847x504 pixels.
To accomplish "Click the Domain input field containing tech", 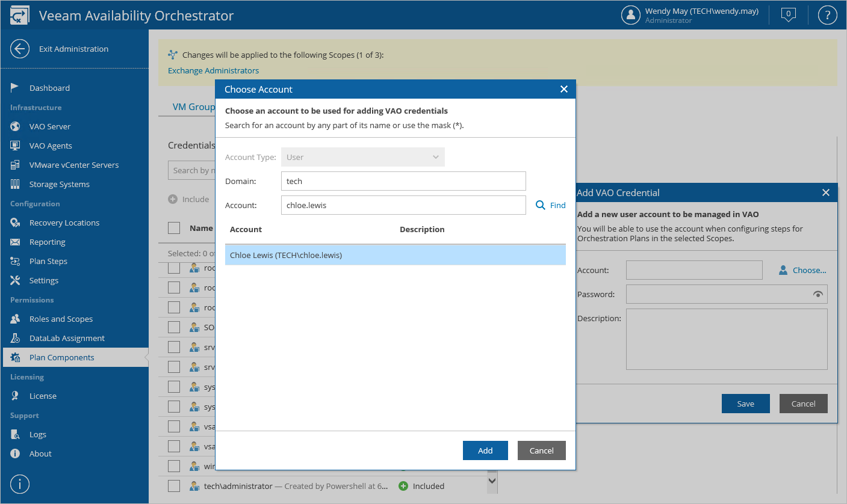I will pyautogui.click(x=403, y=181).
